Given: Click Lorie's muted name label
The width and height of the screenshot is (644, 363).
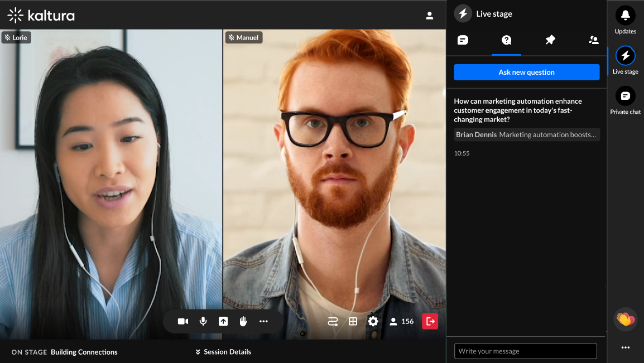Looking at the screenshot, I should [16, 38].
